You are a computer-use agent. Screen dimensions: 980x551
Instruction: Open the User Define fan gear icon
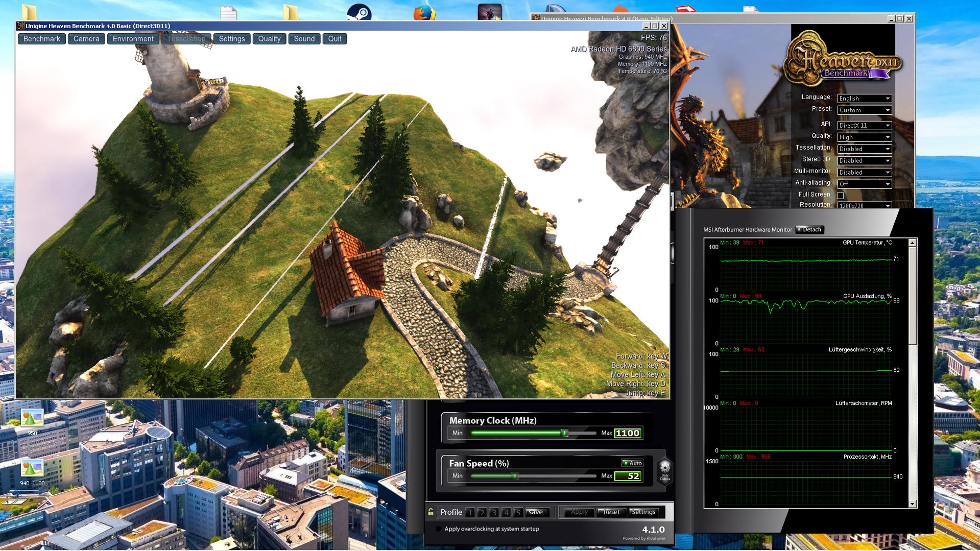point(665,470)
